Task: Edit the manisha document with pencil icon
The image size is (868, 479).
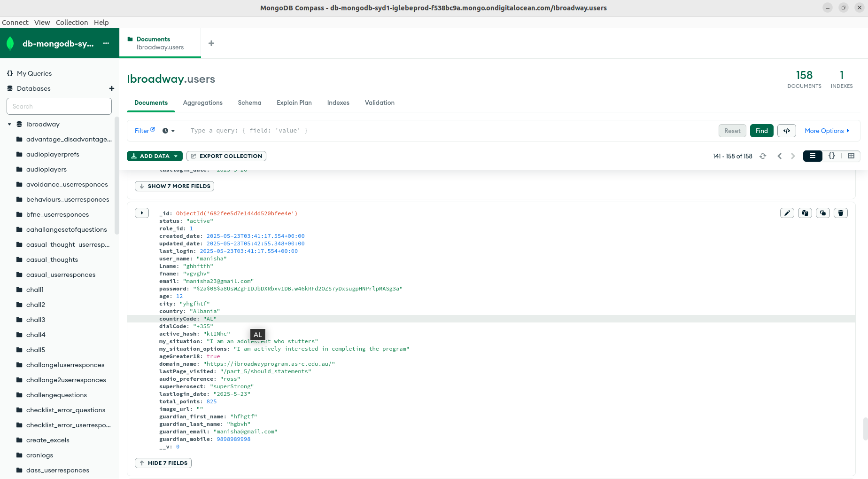Action: (787, 213)
